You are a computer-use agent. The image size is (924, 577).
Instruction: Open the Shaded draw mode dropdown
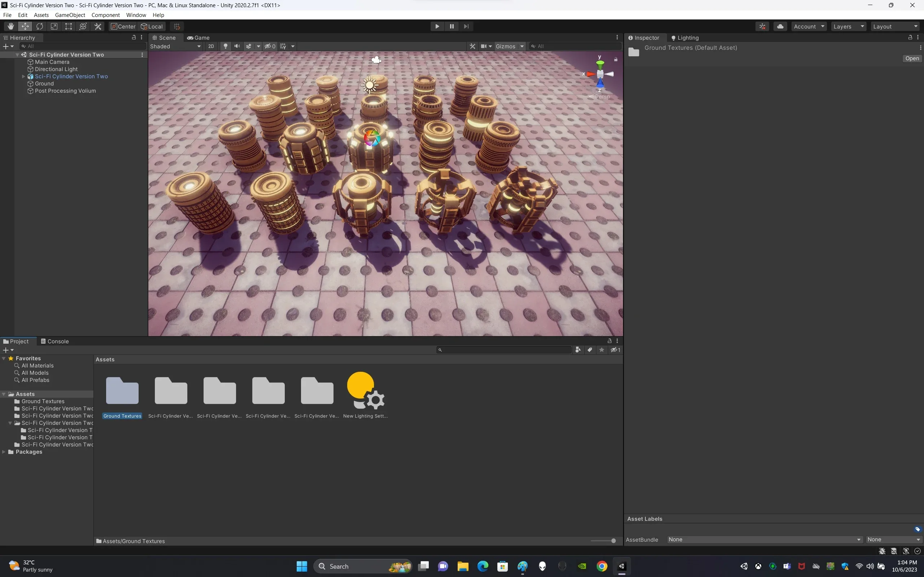point(175,46)
